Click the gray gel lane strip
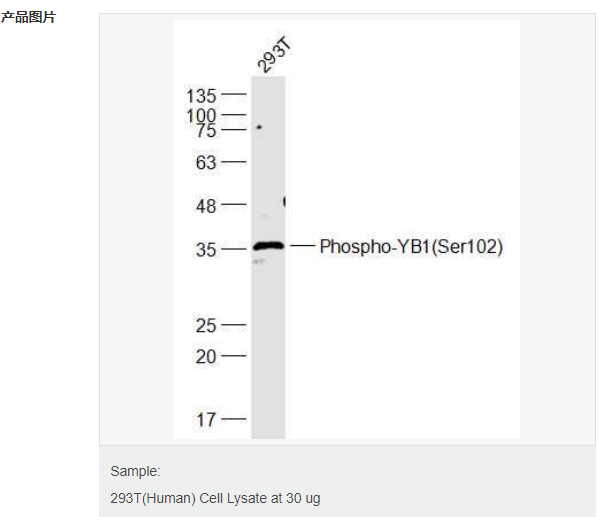Viewport: 599px width, 517px height. (268, 257)
